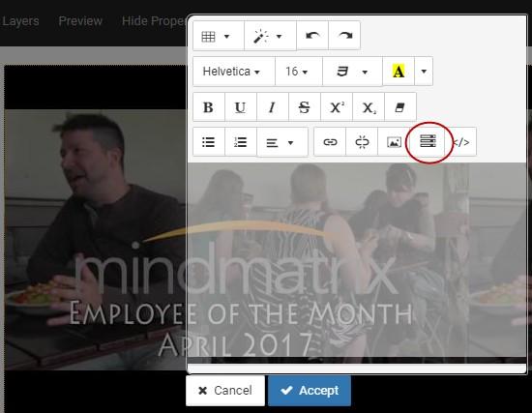Open the Preview menu item
The image size is (532, 413).
point(80,21)
